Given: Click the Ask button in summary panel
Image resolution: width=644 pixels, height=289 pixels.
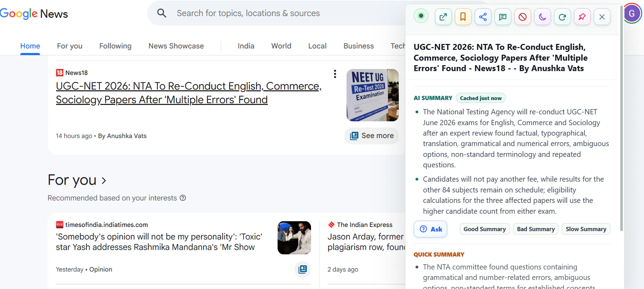Looking at the screenshot, I should tap(430, 229).
